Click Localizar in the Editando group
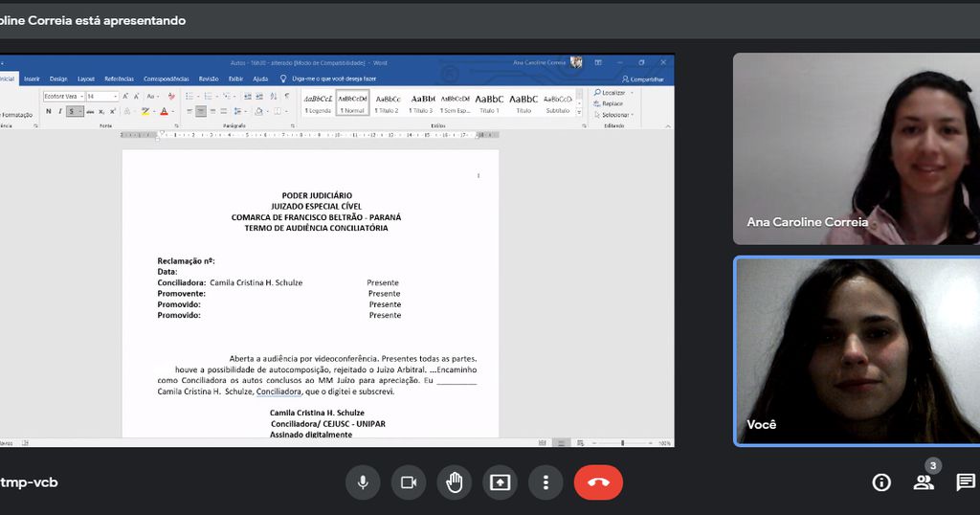The width and height of the screenshot is (980, 515). [611, 93]
